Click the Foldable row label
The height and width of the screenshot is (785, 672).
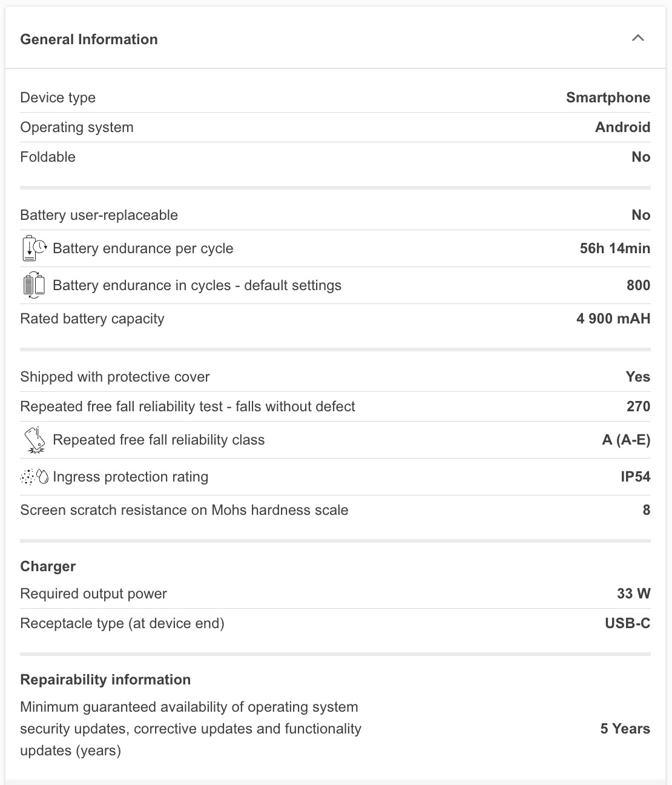(x=48, y=157)
